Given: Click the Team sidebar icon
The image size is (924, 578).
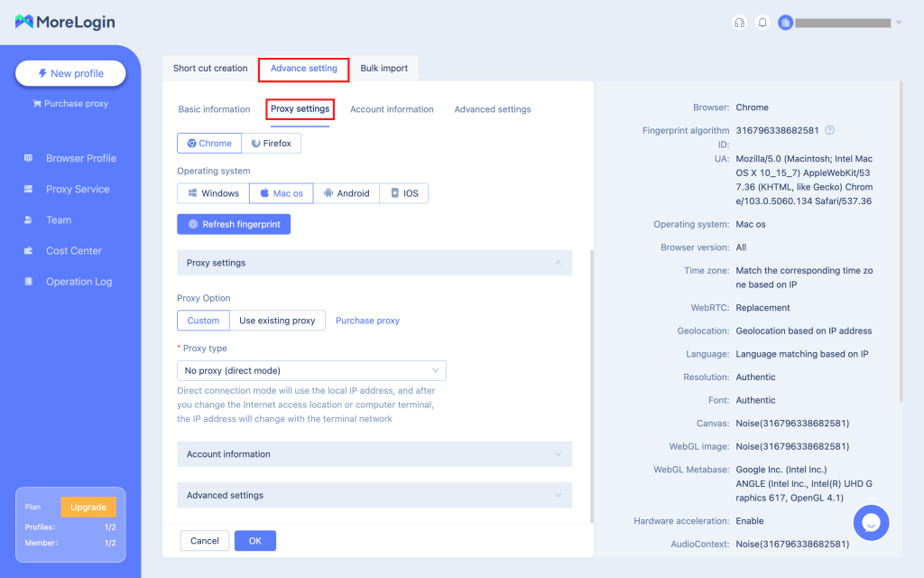Looking at the screenshot, I should (x=28, y=219).
